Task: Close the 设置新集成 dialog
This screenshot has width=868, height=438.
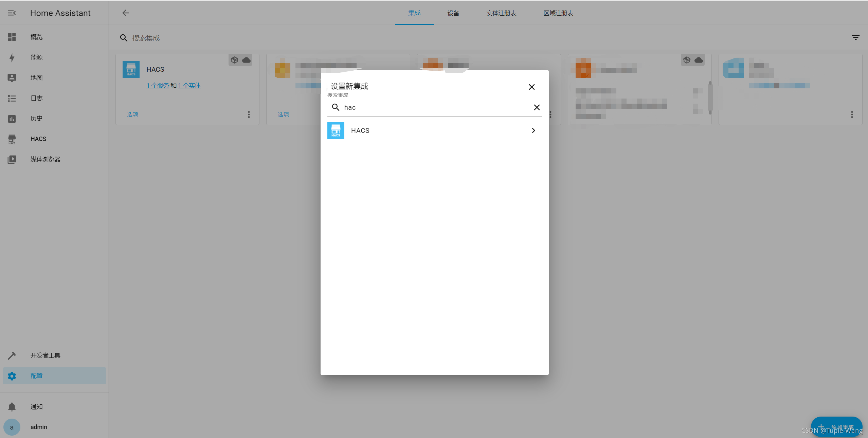Action: coord(531,87)
